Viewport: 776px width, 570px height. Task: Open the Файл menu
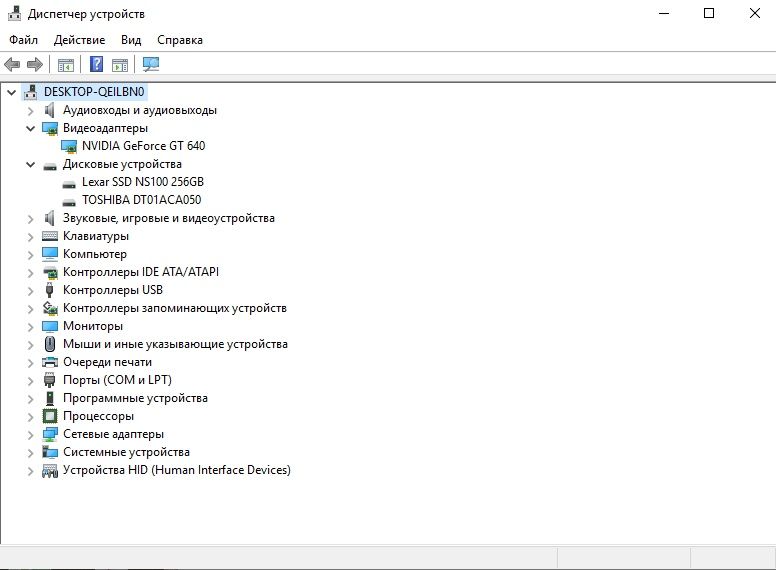[23, 40]
